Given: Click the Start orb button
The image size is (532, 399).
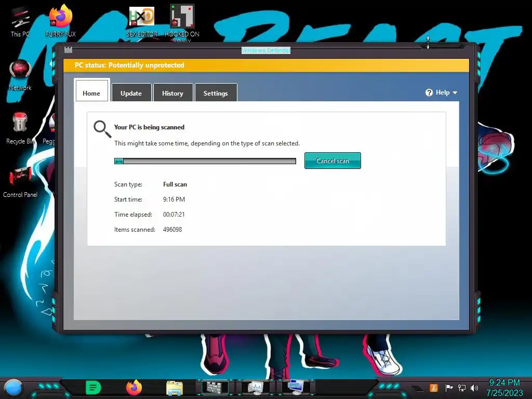Looking at the screenshot, I should point(13,388).
